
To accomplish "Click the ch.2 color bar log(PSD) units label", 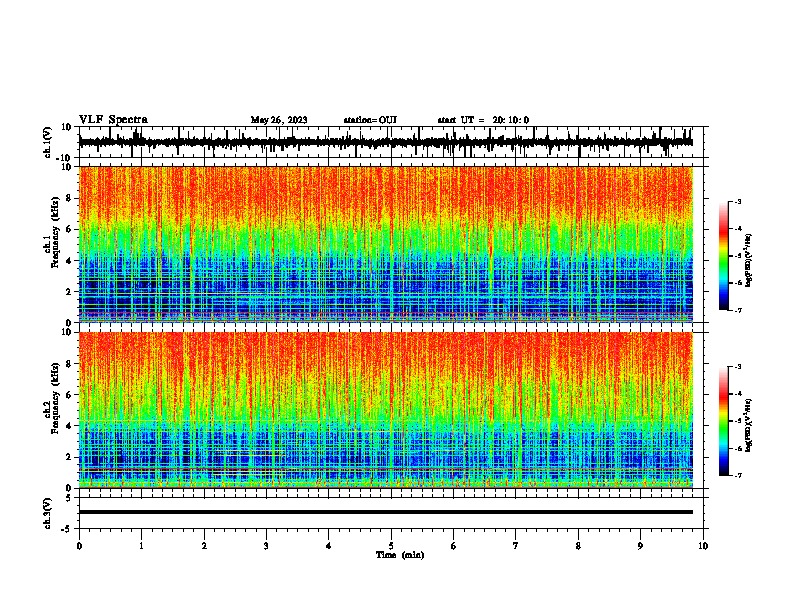I will 749,425.
